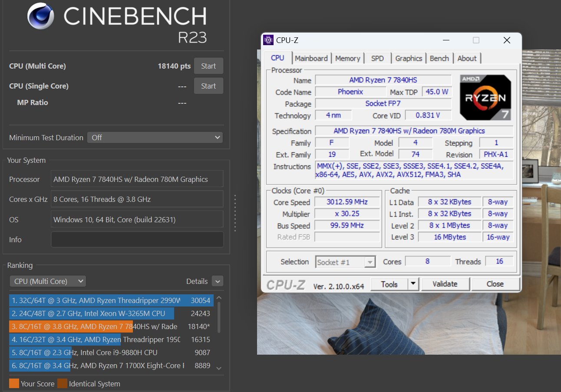
Task: Start the CPU Single Core test
Action: point(208,86)
